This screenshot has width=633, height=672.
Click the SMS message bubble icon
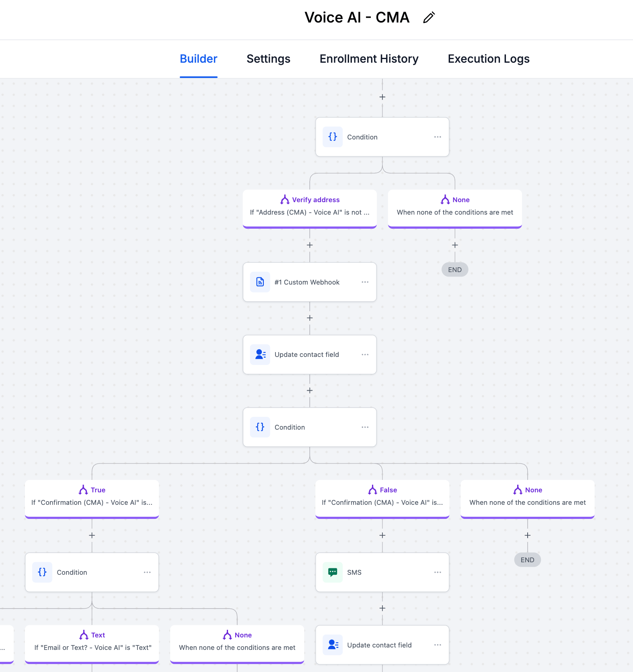333,572
